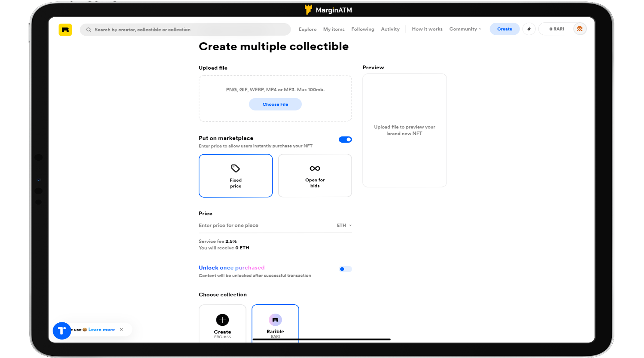Click the price tag Fixed price icon
Screen dimensions: 644x358
[x=235, y=168]
